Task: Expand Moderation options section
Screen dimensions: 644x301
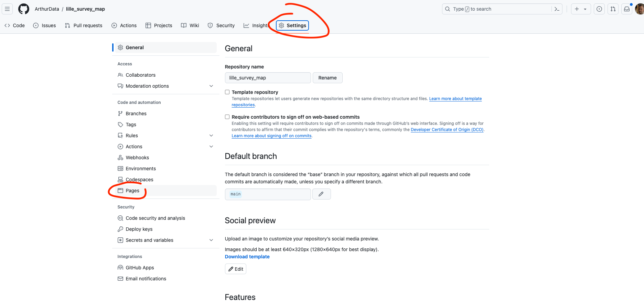Action: (x=211, y=86)
